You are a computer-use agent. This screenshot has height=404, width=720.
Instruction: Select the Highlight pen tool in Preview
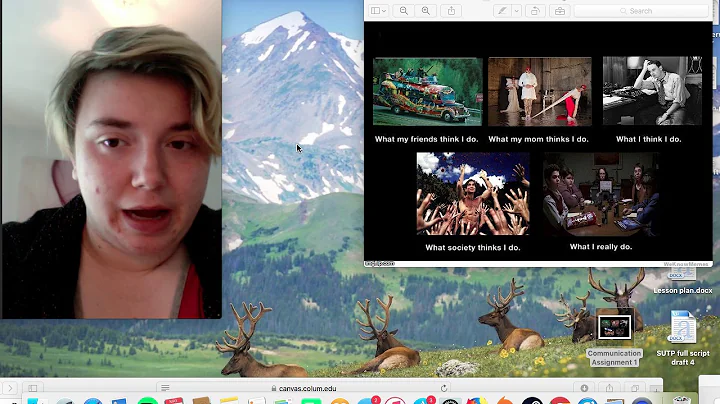click(502, 11)
